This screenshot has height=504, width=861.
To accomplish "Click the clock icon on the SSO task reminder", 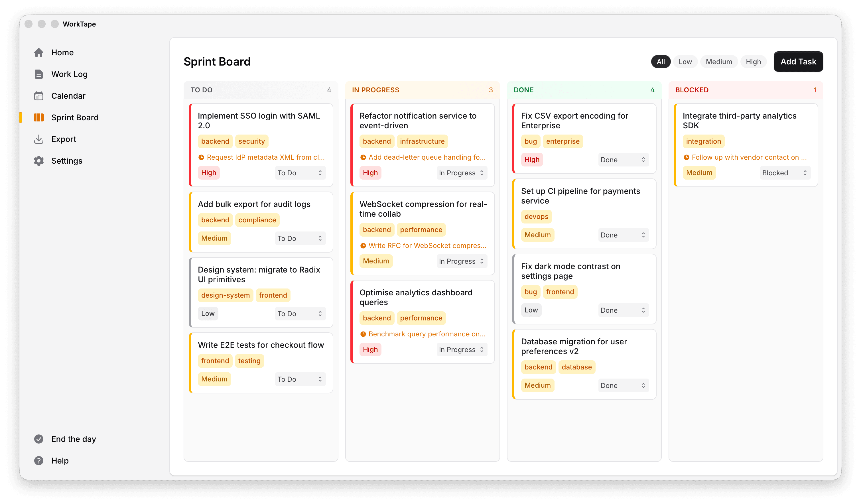I will [202, 157].
